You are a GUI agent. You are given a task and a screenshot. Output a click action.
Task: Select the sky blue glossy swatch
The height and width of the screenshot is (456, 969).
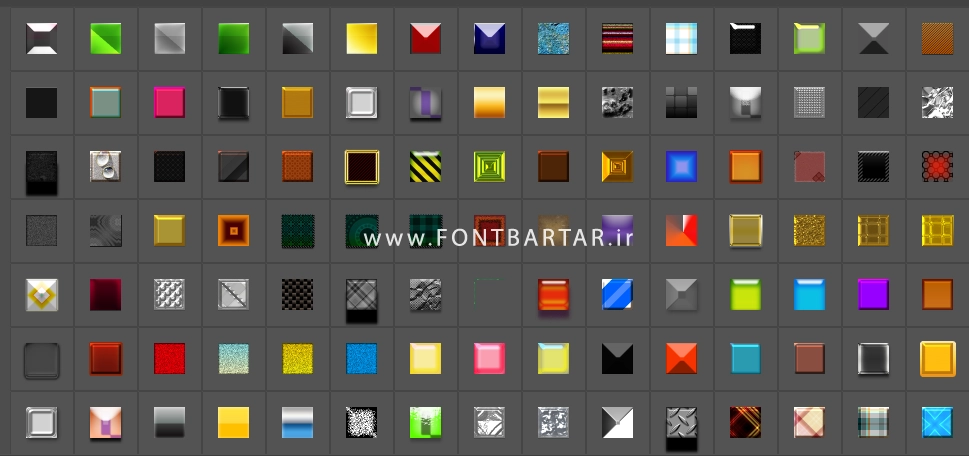click(809, 294)
